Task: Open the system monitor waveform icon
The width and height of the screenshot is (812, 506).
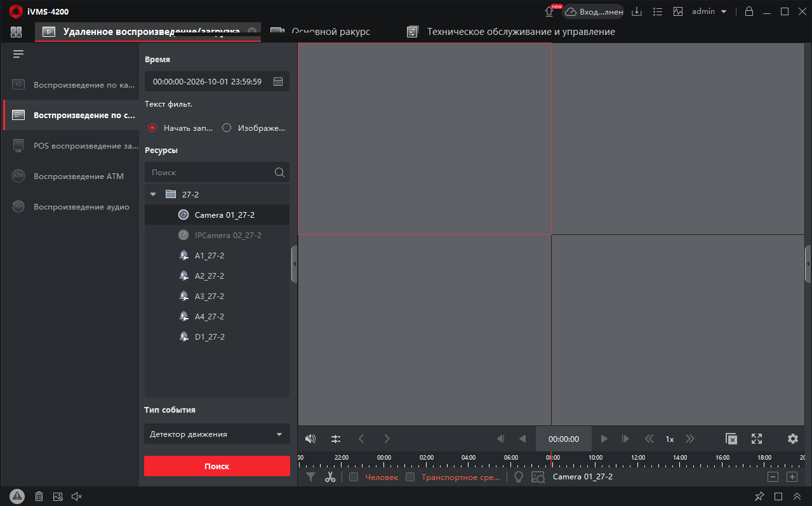Action: tap(678, 11)
